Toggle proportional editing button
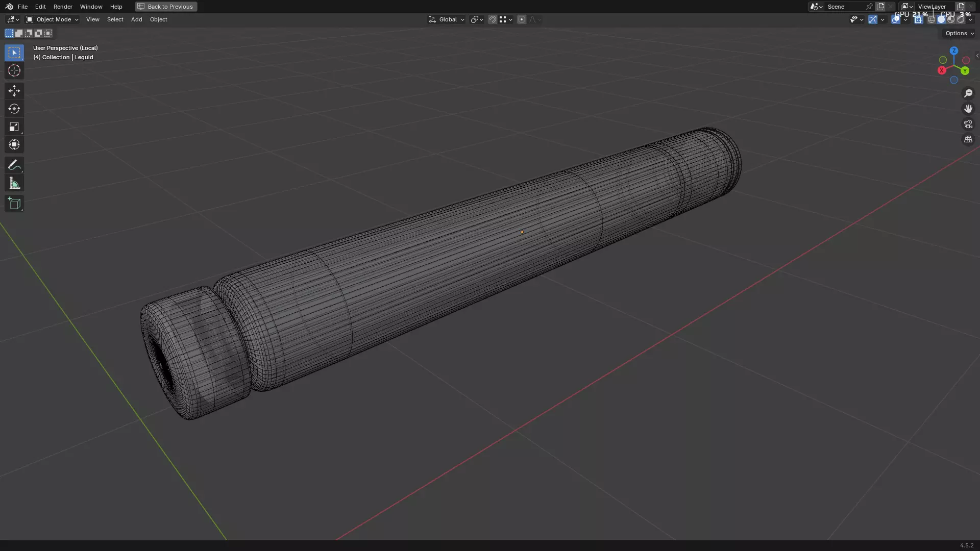Image resolution: width=980 pixels, height=551 pixels. pyautogui.click(x=521, y=19)
